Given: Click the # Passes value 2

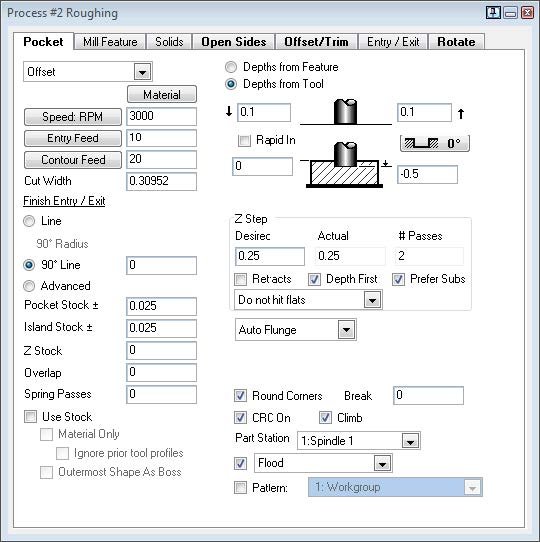Looking at the screenshot, I should [x=429, y=256].
